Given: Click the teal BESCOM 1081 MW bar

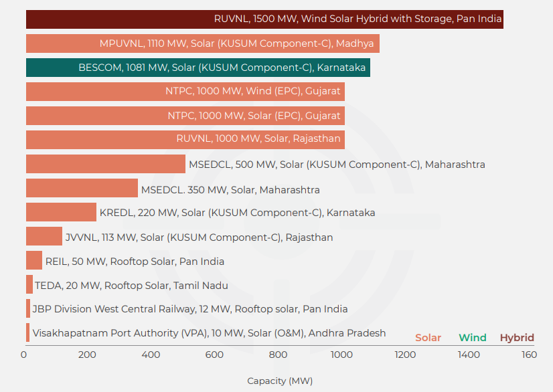Looking at the screenshot, I should [x=197, y=68].
